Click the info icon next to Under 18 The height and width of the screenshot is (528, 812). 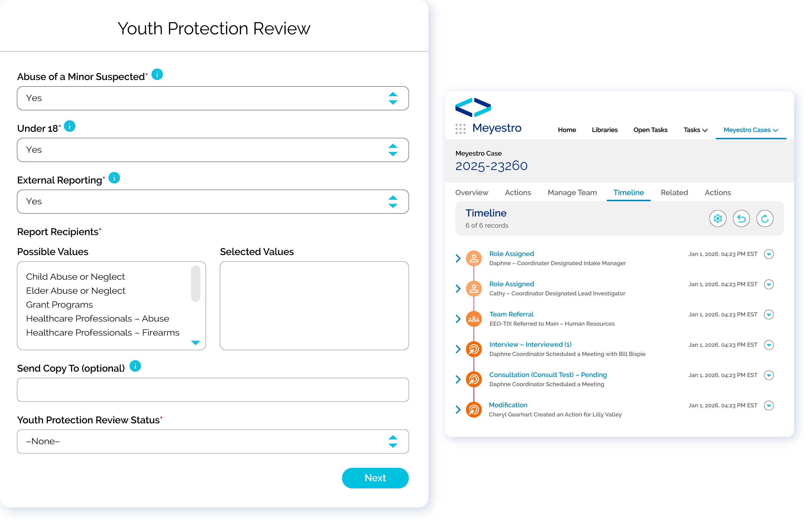(70, 126)
